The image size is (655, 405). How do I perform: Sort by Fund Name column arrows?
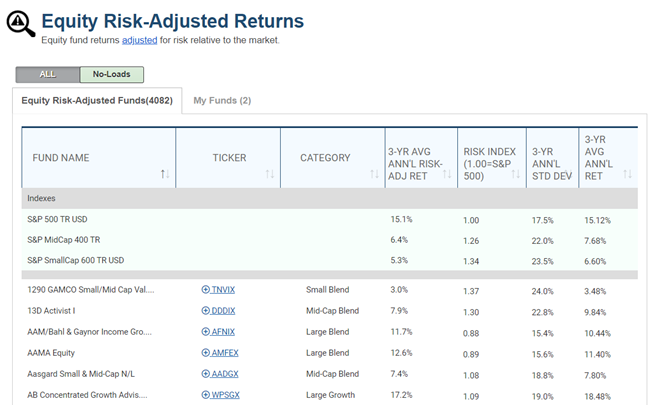point(165,174)
